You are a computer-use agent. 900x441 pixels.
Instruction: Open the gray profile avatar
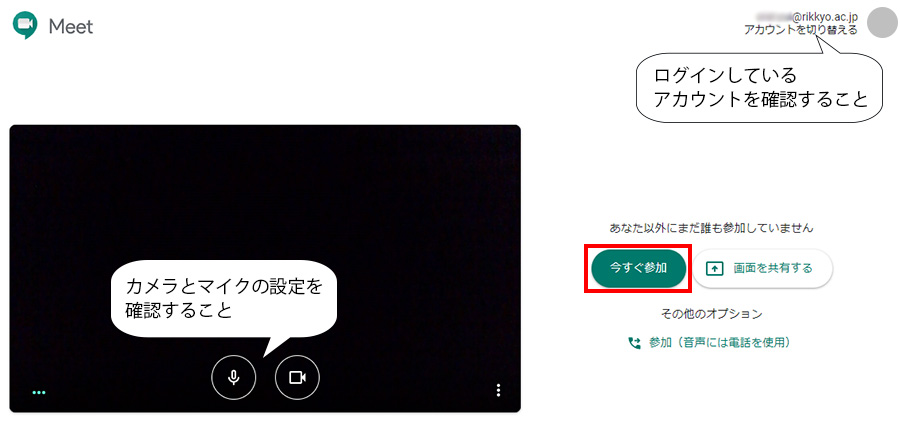click(882, 23)
